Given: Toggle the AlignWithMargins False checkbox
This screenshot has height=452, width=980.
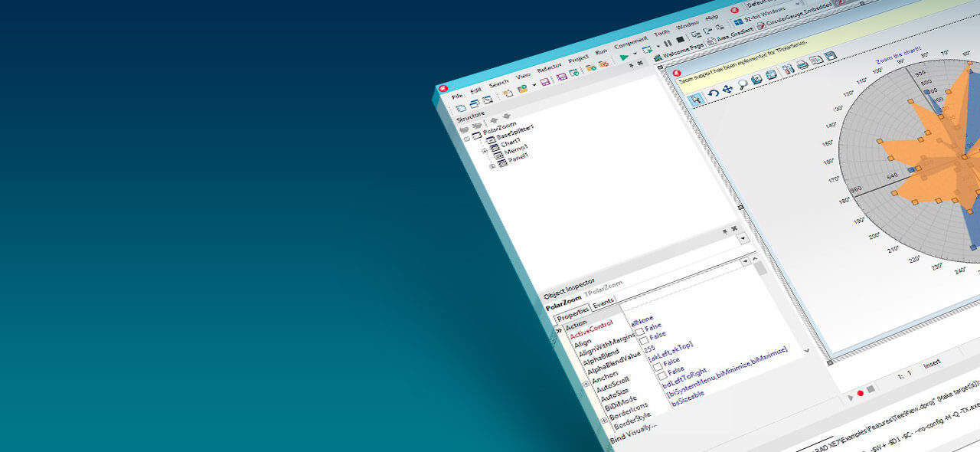Looking at the screenshot, I should point(639,332).
